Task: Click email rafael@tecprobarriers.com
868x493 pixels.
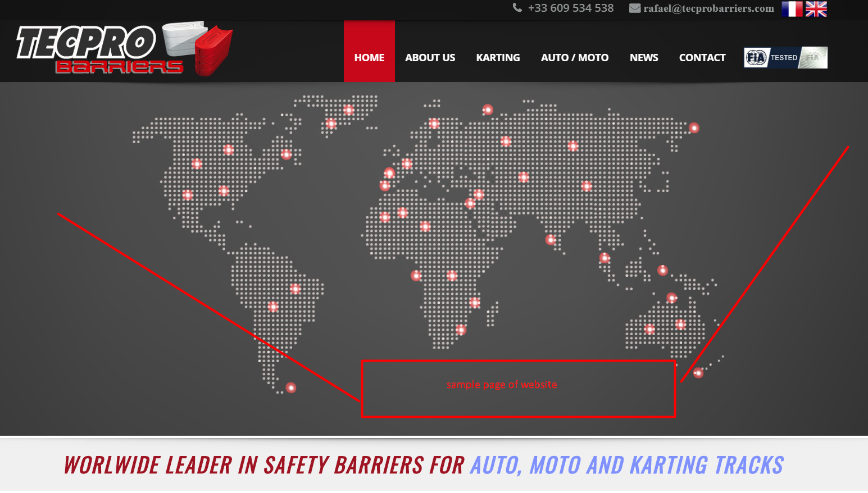Action: (x=708, y=8)
